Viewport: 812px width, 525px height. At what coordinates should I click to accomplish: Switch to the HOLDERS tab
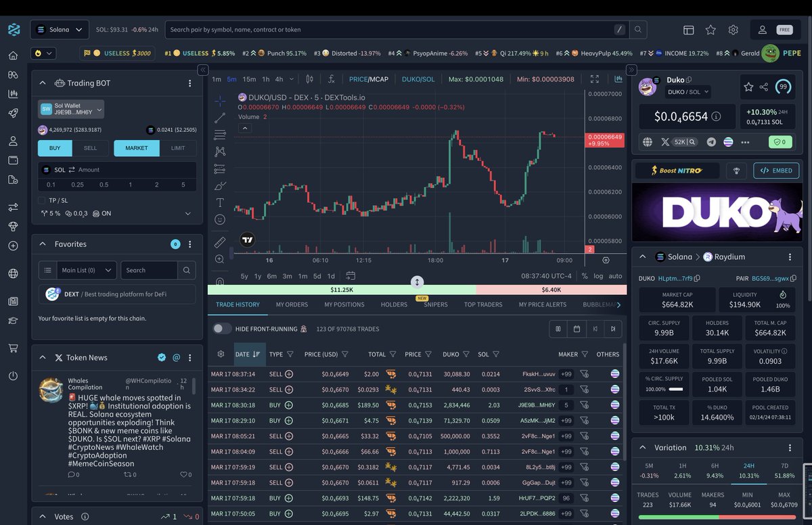394,304
